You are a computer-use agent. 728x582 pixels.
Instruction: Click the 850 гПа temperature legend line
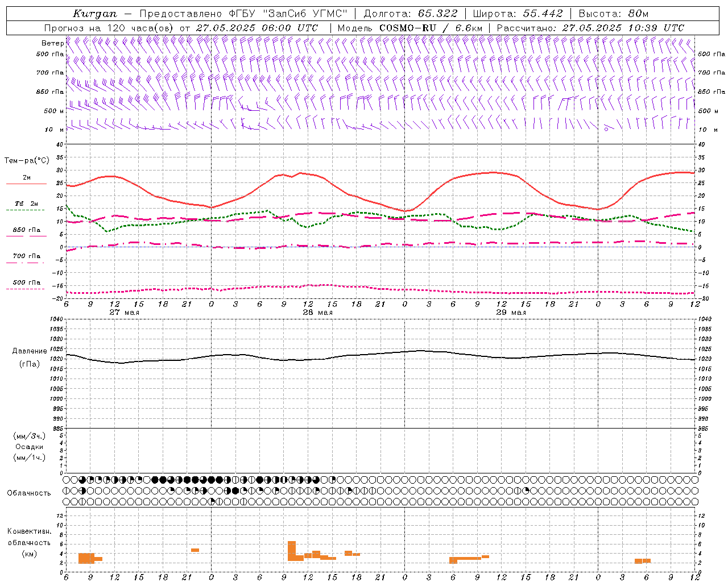[26, 236]
